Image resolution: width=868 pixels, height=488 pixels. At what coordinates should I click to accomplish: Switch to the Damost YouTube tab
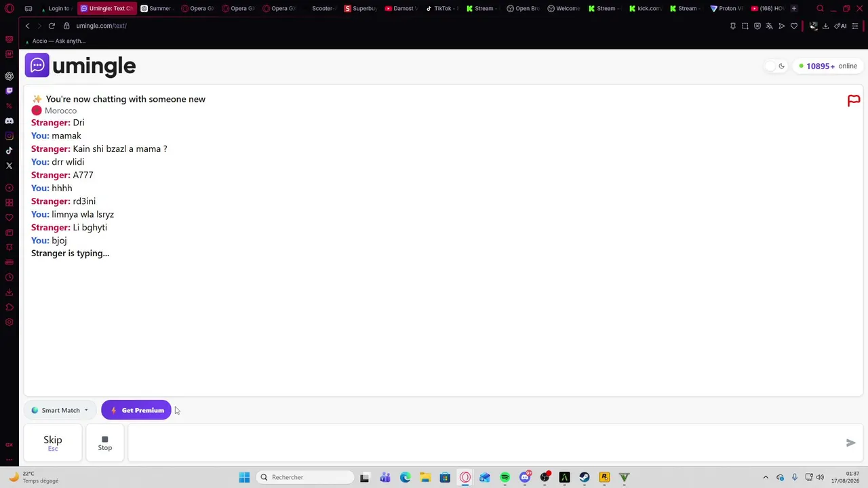pyautogui.click(x=401, y=9)
